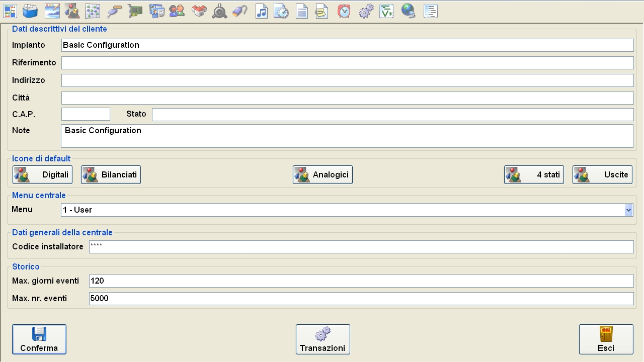Click the Uscite default icon button
Viewport: 644px width, 362px height.
click(602, 175)
